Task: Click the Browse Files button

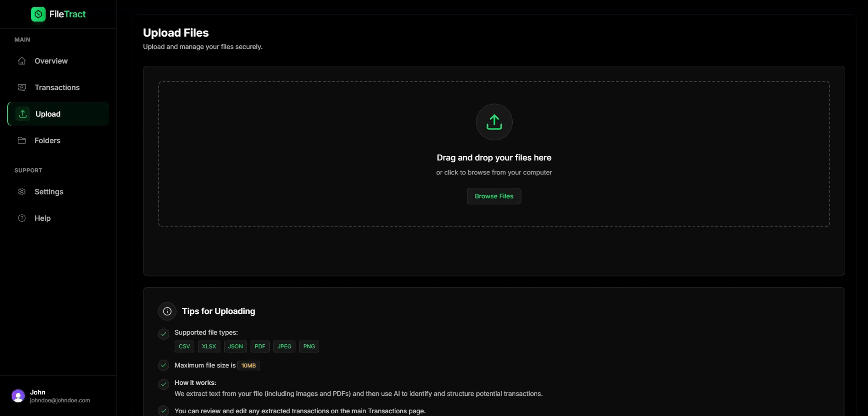Action: pyautogui.click(x=494, y=196)
